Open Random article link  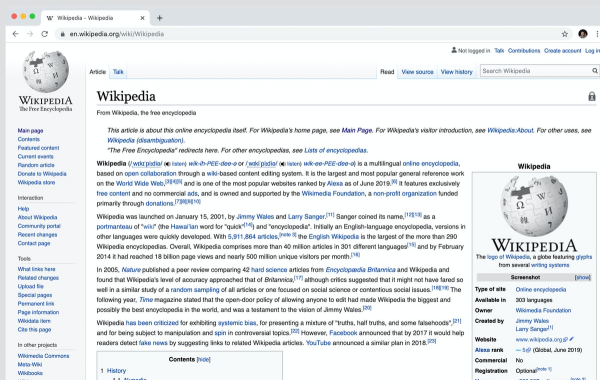click(36, 165)
